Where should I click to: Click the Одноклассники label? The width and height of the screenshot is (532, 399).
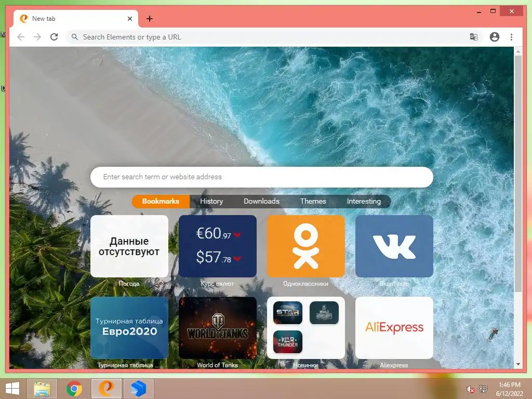tap(305, 284)
